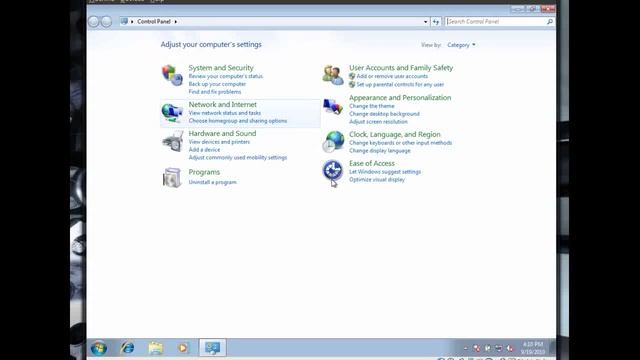640x360 pixels.
Task: Click Let Windows suggest settings
Action: [x=385, y=172]
